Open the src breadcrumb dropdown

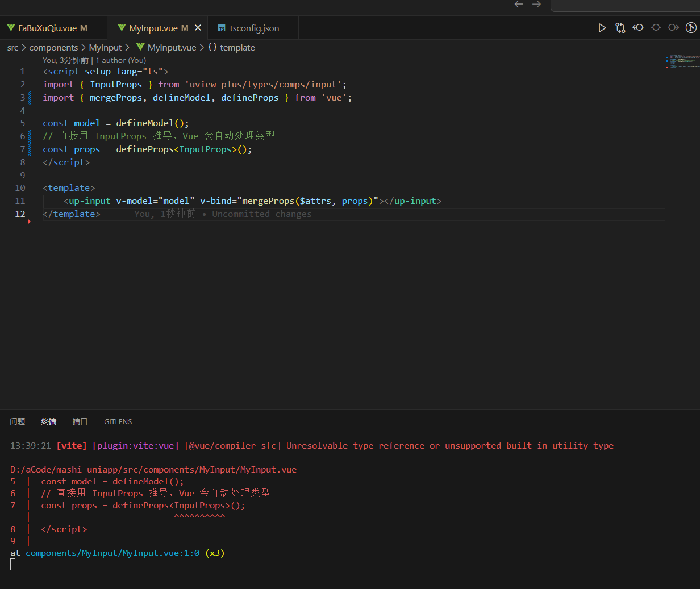13,48
